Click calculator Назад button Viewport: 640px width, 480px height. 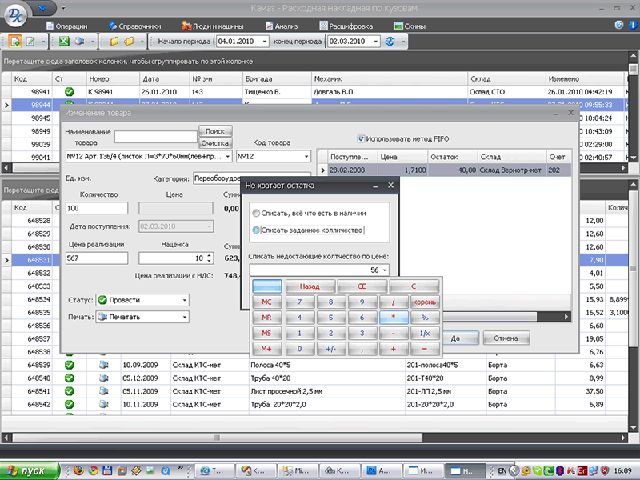(310, 287)
